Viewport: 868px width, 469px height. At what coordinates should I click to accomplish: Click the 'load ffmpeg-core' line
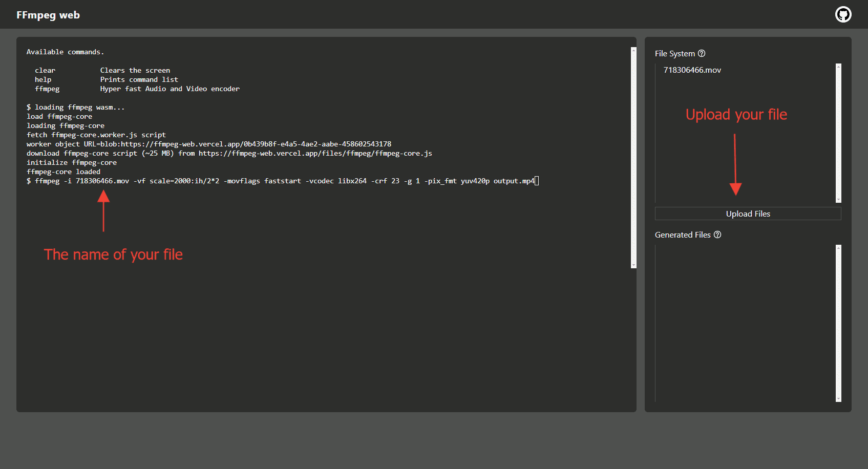point(59,116)
